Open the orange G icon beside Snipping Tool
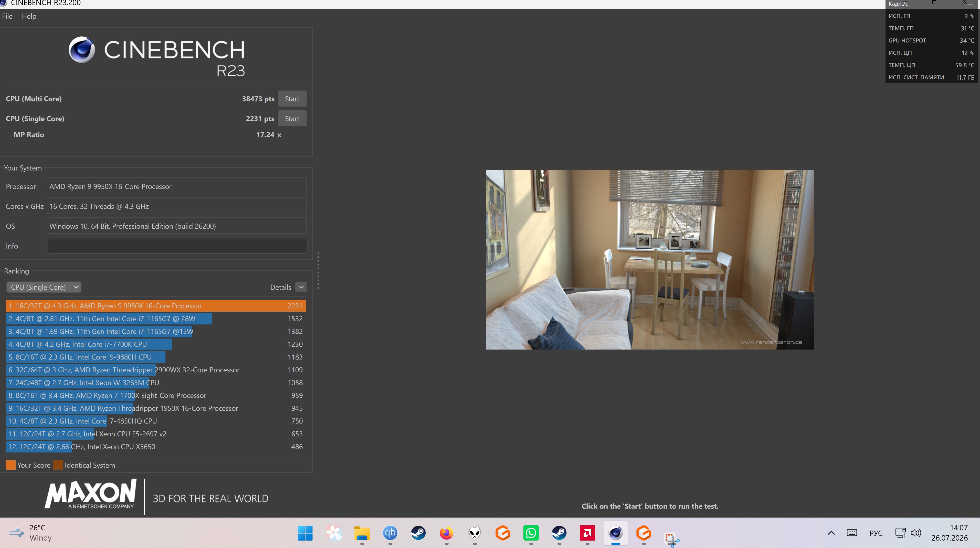Image resolution: width=980 pixels, height=548 pixels. 643,533
